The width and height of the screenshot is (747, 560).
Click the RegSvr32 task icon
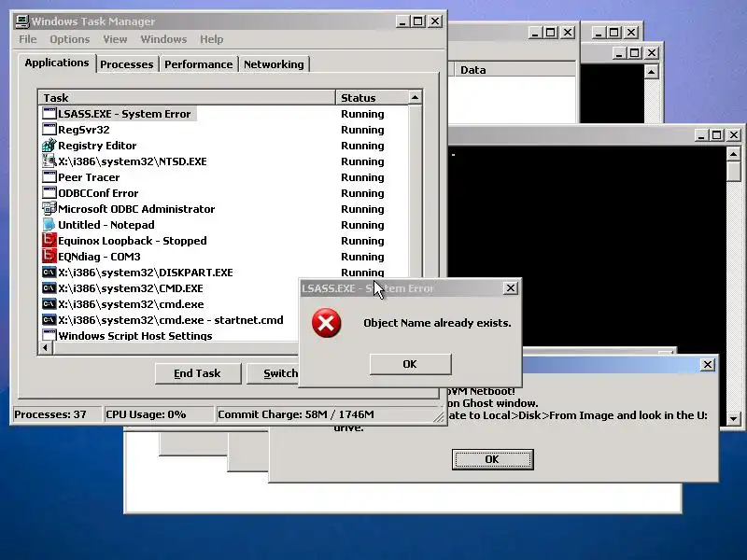[x=49, y=129]
